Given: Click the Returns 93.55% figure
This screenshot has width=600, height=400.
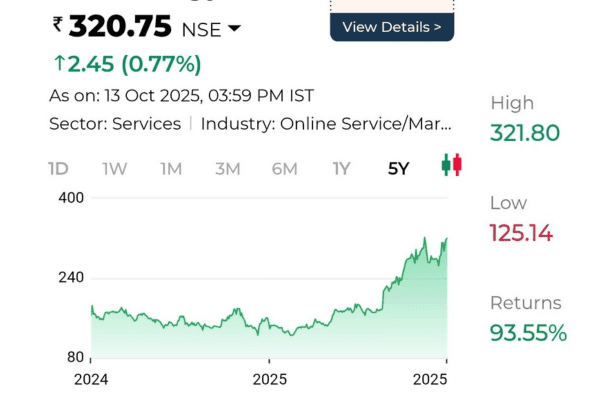Looking at the screenshot, I should pyautogui.click(x=528, y=333).
